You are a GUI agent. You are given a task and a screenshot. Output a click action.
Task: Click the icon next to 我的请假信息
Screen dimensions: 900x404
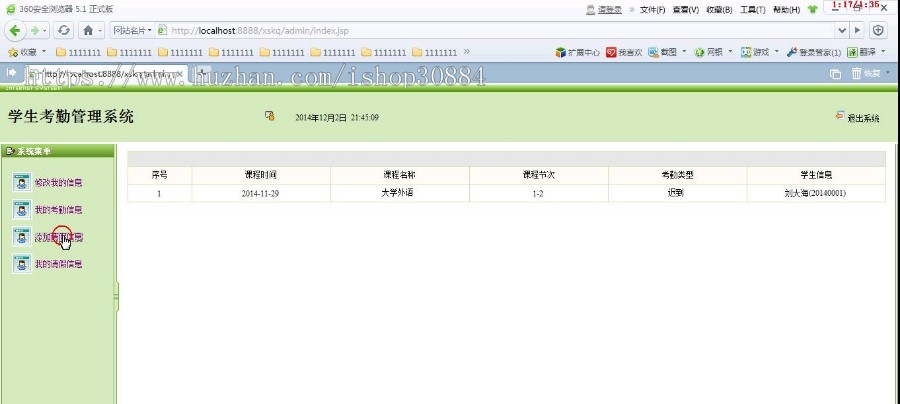tap(22, 264)
